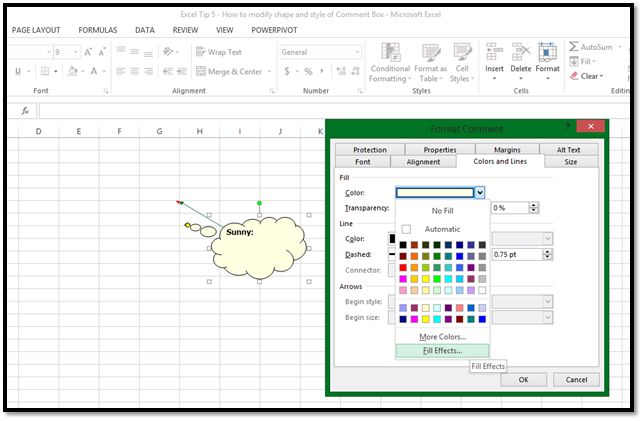
Task: Open the Clear dropdown arrow
Action: pyautogui.click(x=602, y=76)
